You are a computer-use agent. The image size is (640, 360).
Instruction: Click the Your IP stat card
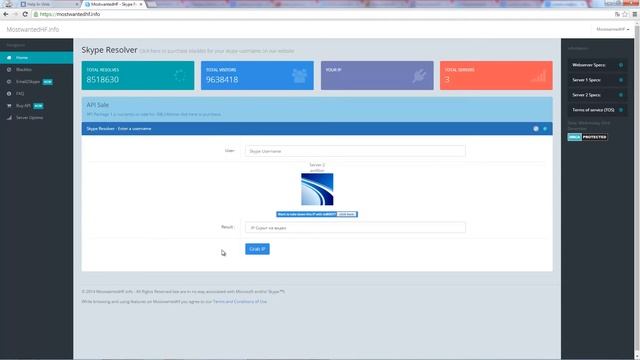[x=377, y=76]
